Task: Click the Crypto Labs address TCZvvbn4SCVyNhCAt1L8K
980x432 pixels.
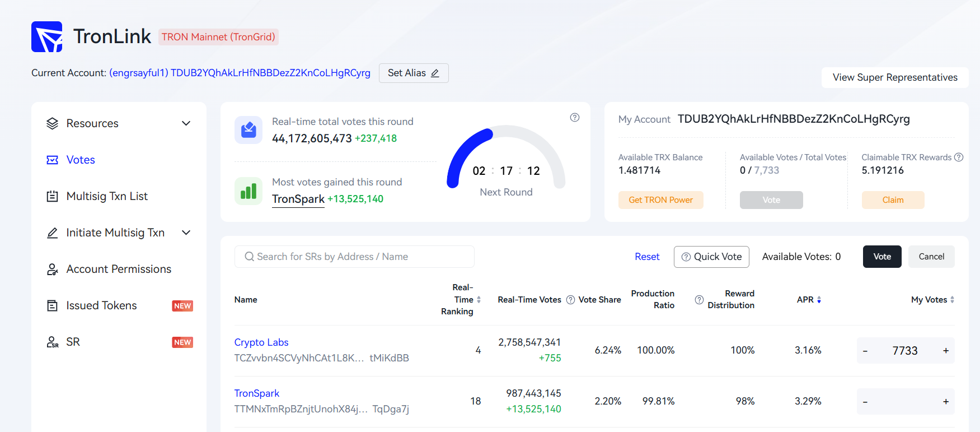Action: (x=322, y=358)
